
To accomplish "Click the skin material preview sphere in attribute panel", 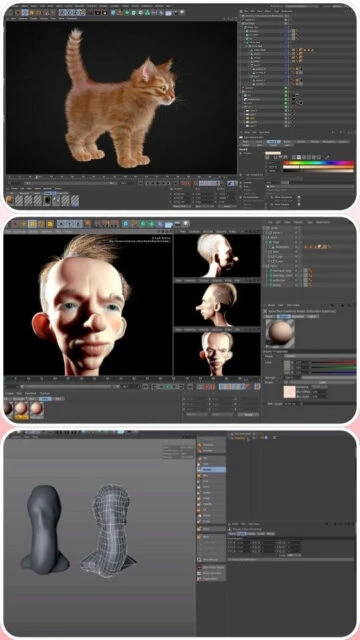I will point(280,334).
